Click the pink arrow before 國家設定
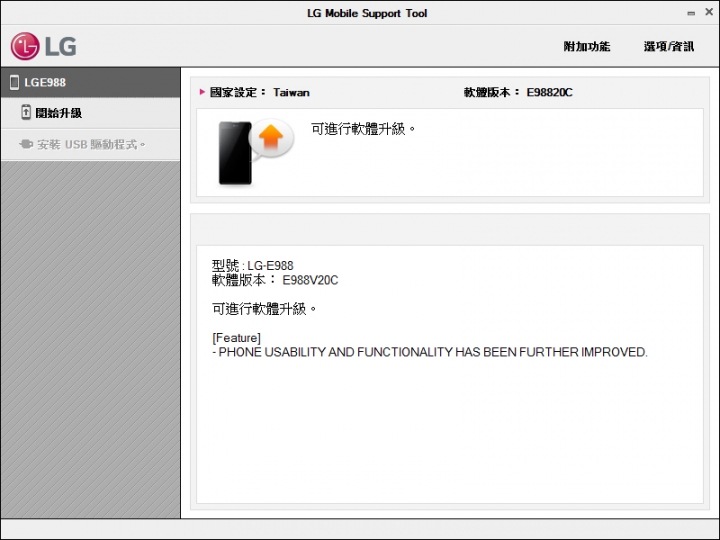 point(202,92)
